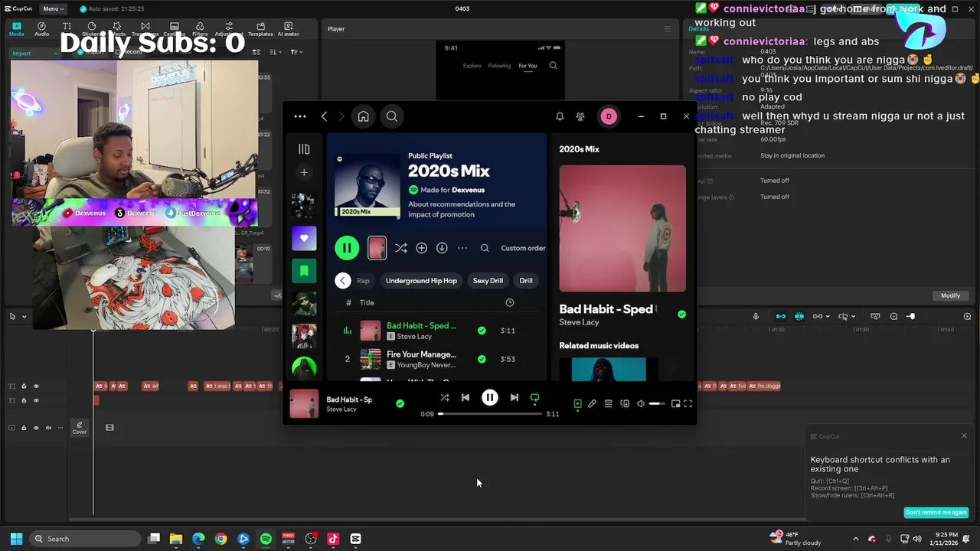Open File Explorer from taskbar
The width and height of the screenshot is (980, 551).
pyautogui.click(x=175, y=539)
